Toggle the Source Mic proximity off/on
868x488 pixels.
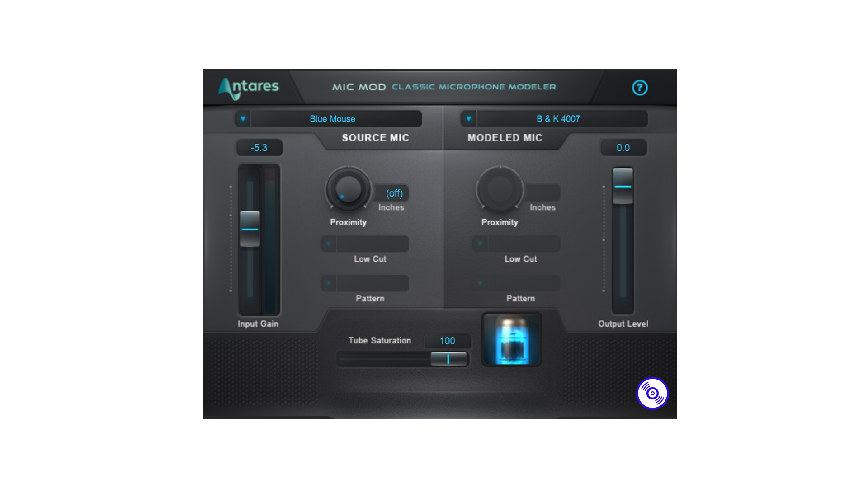[393, 192]
